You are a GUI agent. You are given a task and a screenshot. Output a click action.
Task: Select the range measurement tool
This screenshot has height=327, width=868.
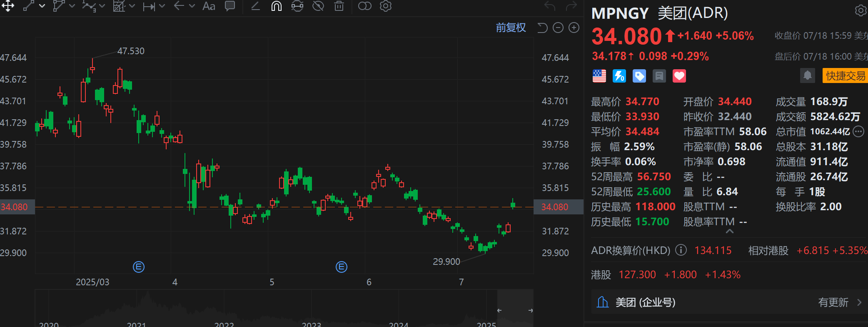pos(149,6)
